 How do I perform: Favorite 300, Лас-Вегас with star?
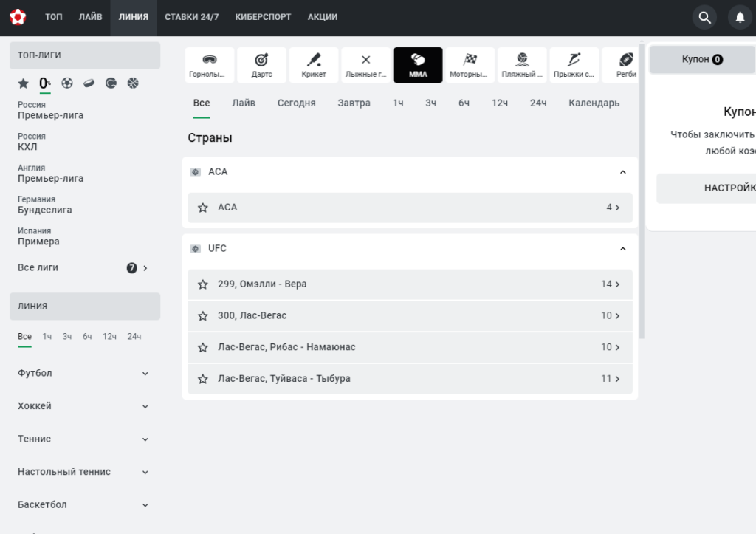(x=203, y=316)
